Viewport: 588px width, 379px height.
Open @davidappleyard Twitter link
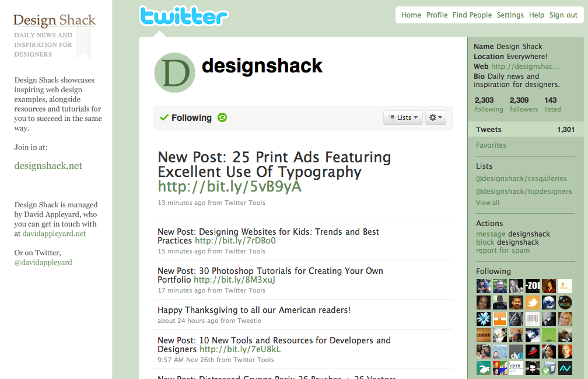click(x=43, y=262)
